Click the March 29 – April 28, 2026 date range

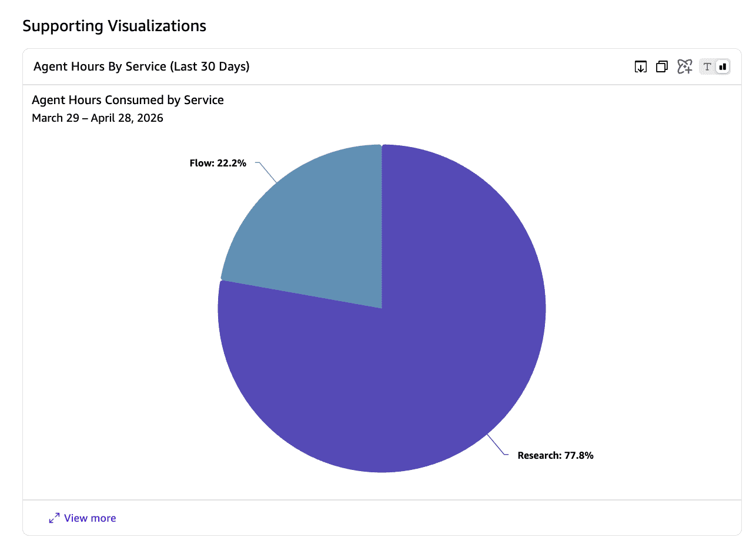click(x=98, y=118)
